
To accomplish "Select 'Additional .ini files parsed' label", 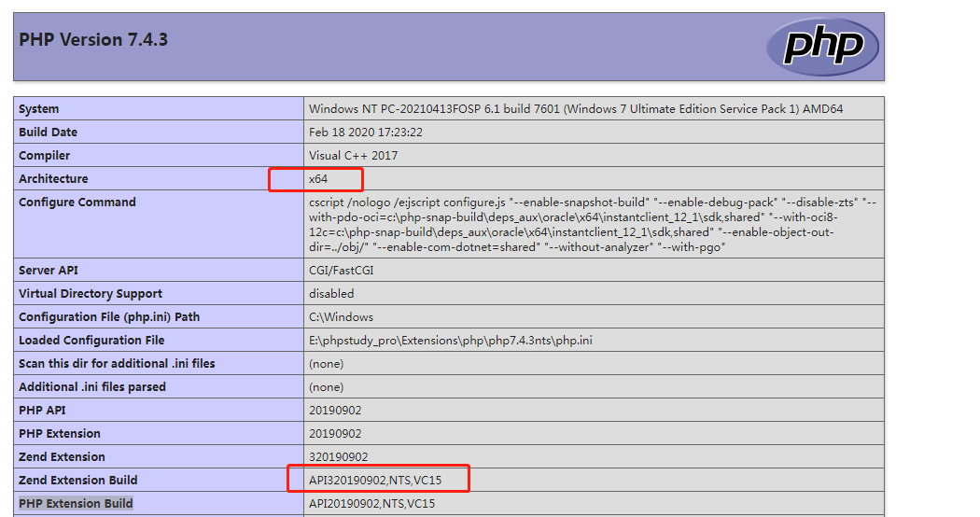I will coord(92,387).
